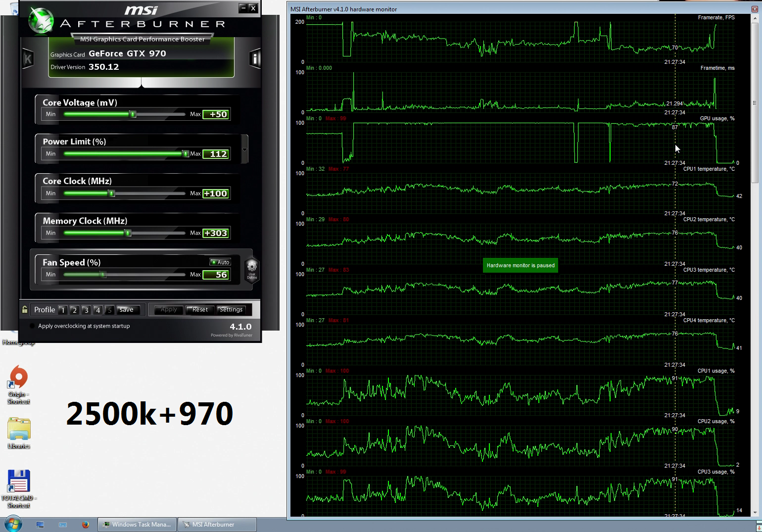
Task: Click the Core Clock slider handle
Action: pyautogui.click(x=112, y=193)
